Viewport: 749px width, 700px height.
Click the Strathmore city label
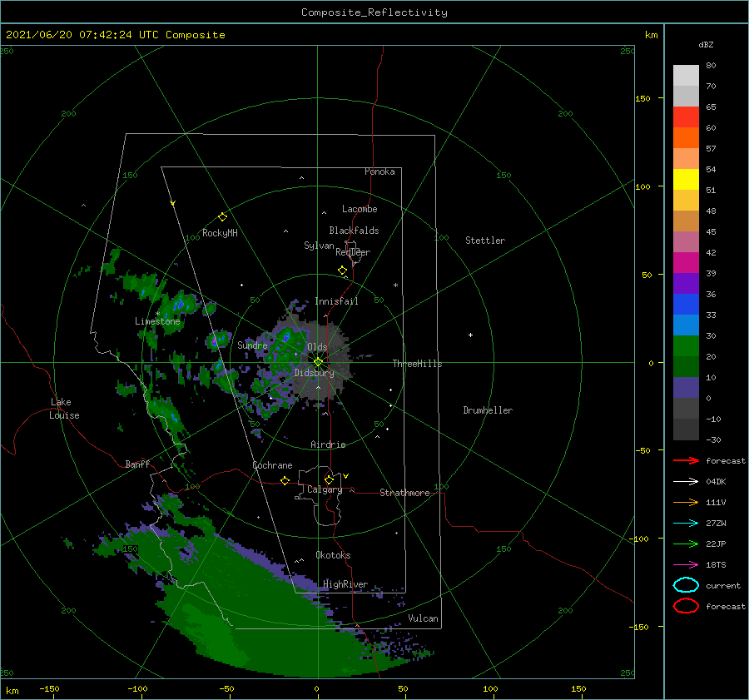point(404,493)
